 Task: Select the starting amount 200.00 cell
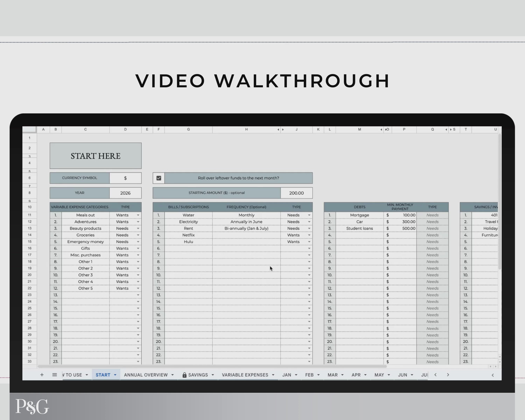(296, 193)
